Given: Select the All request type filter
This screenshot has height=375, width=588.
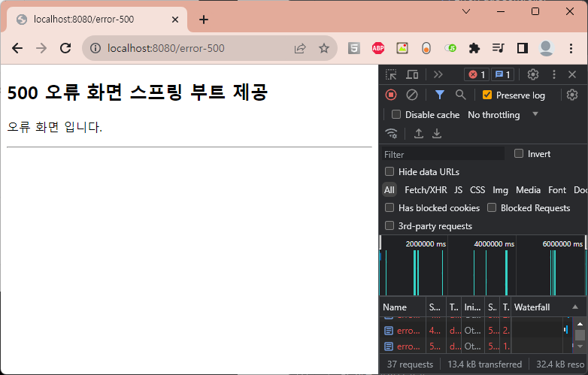Looking at the screenshot, I should click(389, 190).
